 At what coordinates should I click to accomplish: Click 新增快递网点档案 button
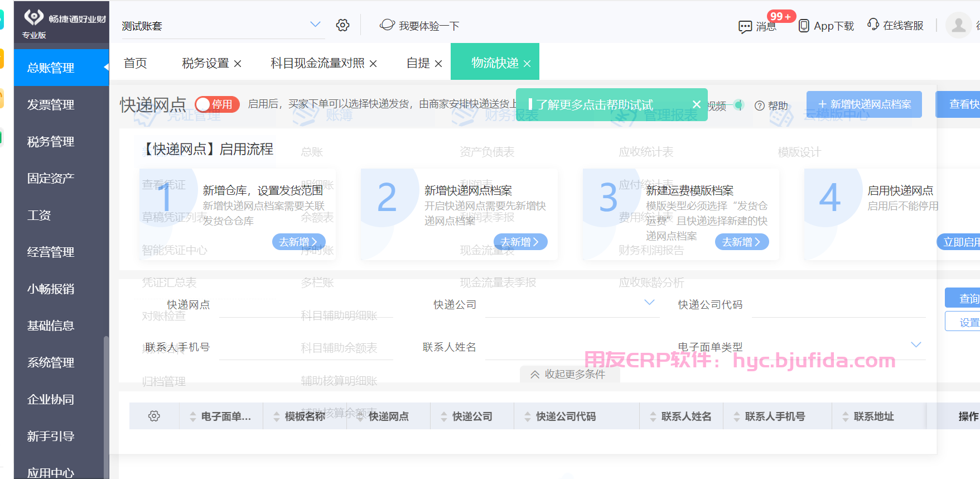864,104
